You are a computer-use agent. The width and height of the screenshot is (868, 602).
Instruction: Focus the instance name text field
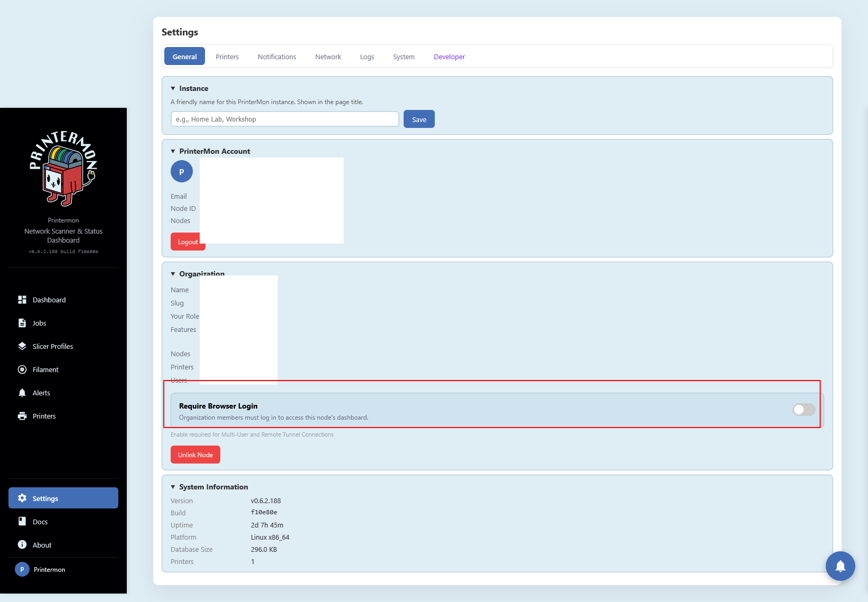tap(285, 119)
